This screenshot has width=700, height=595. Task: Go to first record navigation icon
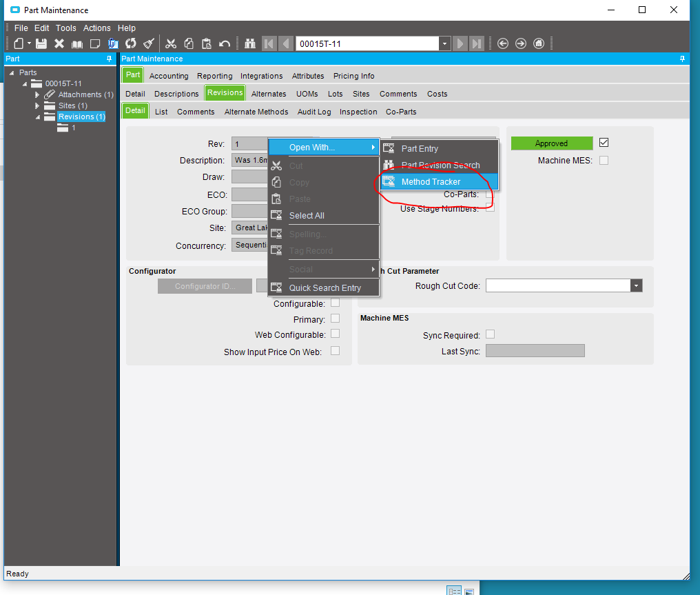(x=269, y=43)
